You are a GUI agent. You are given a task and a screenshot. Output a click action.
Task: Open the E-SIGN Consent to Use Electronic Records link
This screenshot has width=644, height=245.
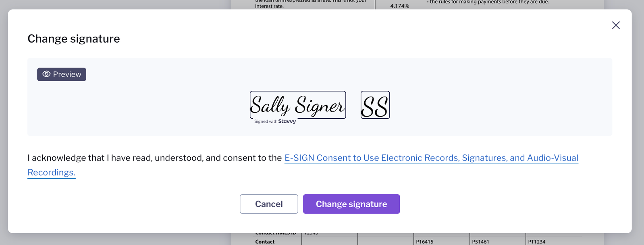click(x=431, y=158)
